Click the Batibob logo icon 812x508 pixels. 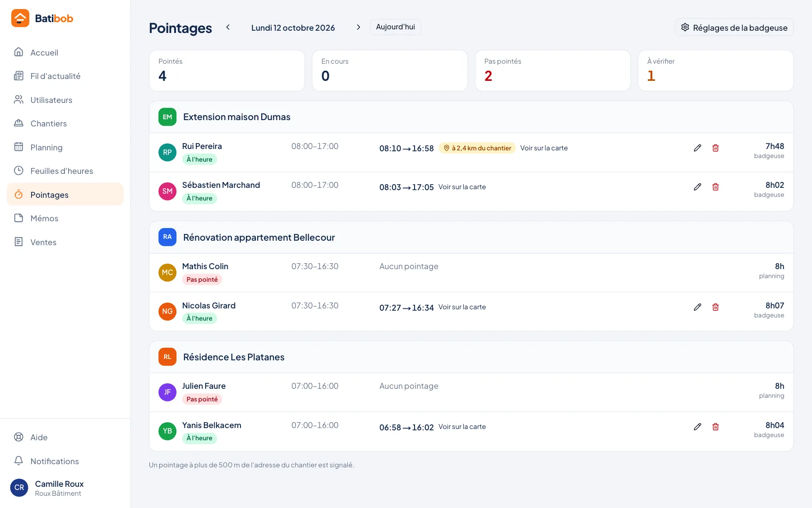pyautogui.click(x=20, y=18)
